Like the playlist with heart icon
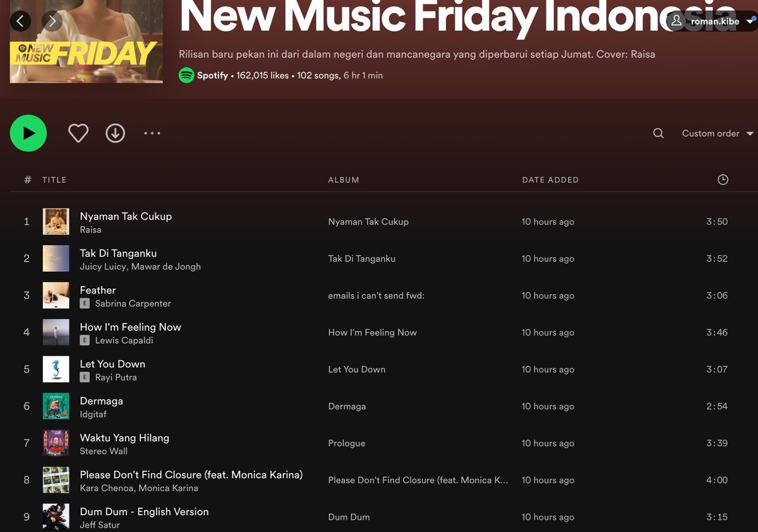This screenshot has height=532, width=758. (78, 133)
